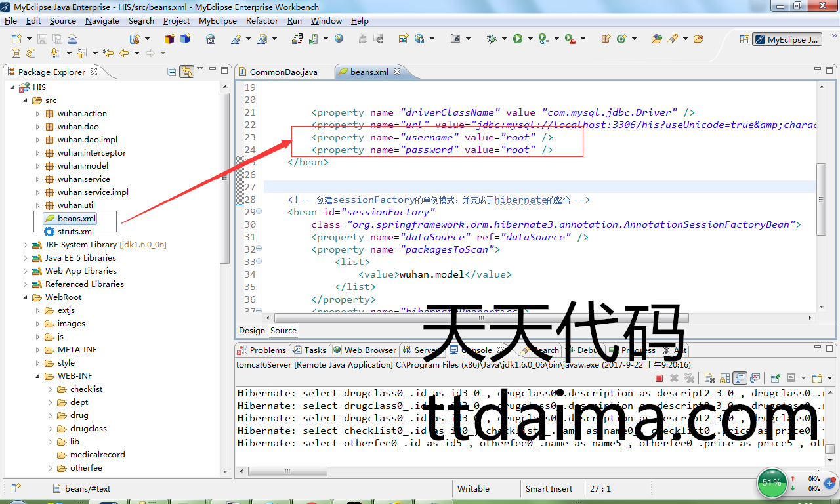Screen dimensions: 840x504
Task: Click the Print icon in toolbar
Action: coord(72,39)
